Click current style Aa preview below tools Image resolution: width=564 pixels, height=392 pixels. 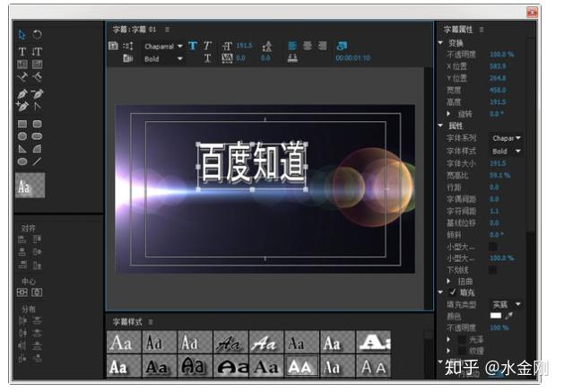(x=30, y=186)
